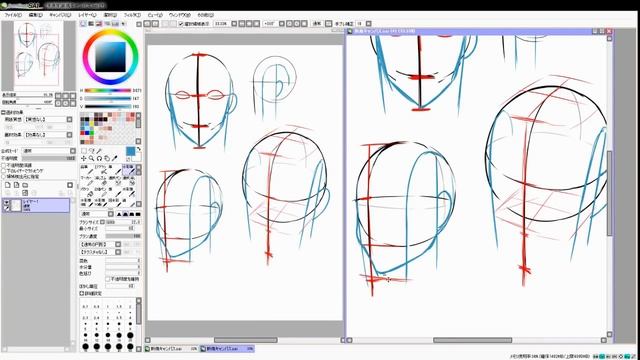Select the rotate view tool
640x360 pixels.
tap(99, 158)
